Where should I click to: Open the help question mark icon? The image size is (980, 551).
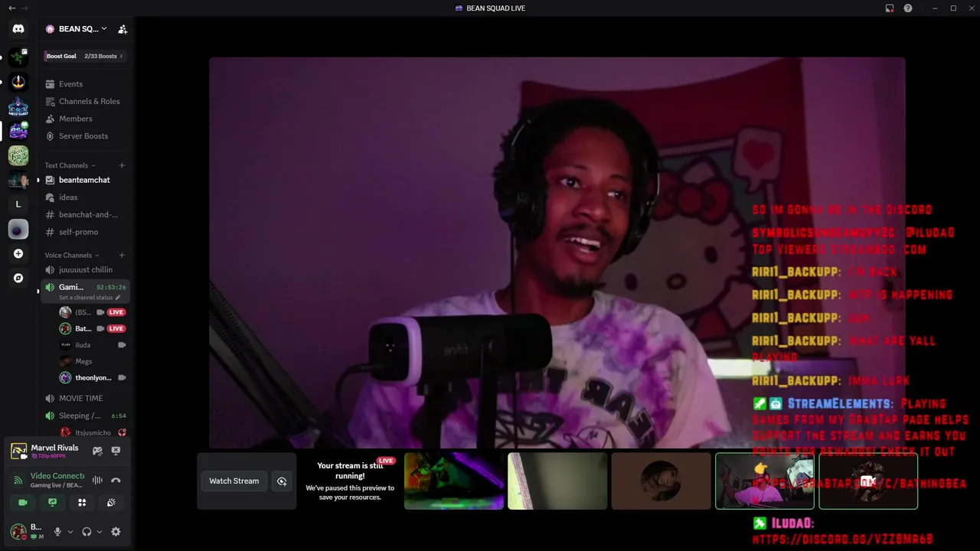point(908,8)
